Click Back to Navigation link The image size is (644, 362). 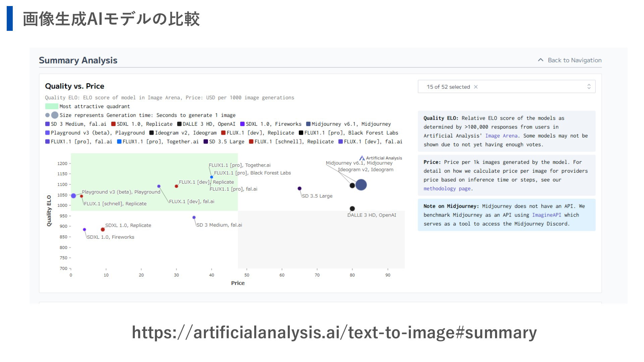coord(574,60)
